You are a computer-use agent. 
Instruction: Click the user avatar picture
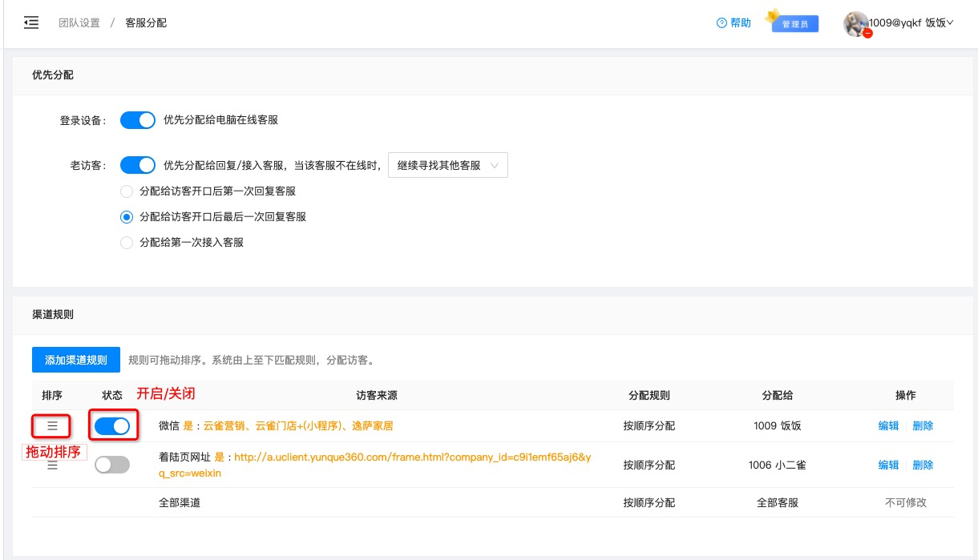(853, 23)
